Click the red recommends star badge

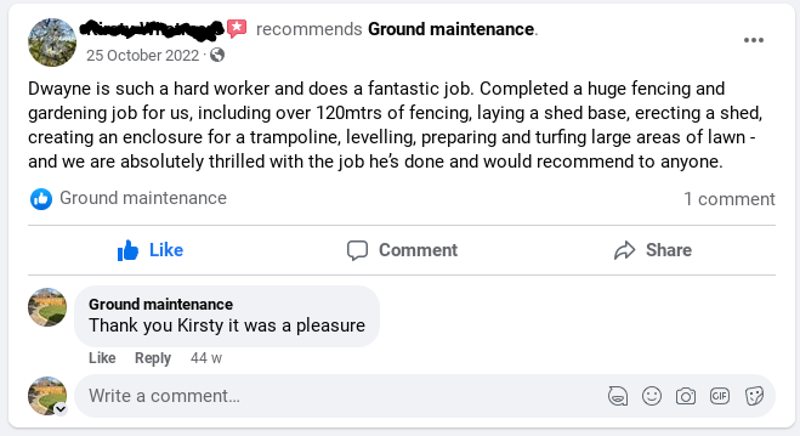tap(236, 29)
